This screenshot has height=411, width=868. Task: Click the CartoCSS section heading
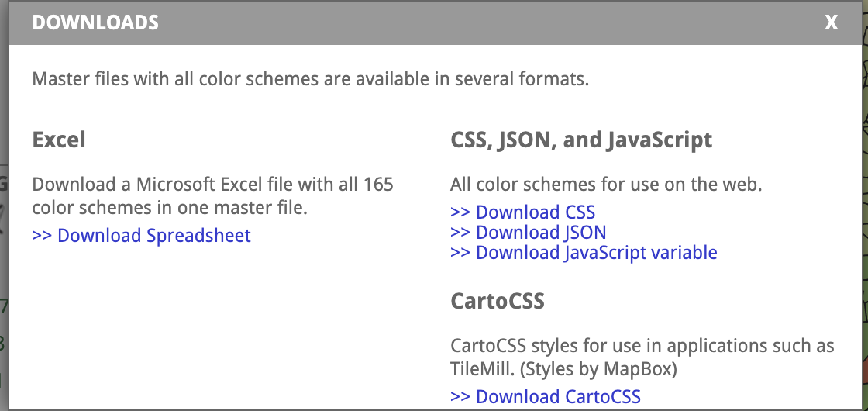click(x=498, y=300)
